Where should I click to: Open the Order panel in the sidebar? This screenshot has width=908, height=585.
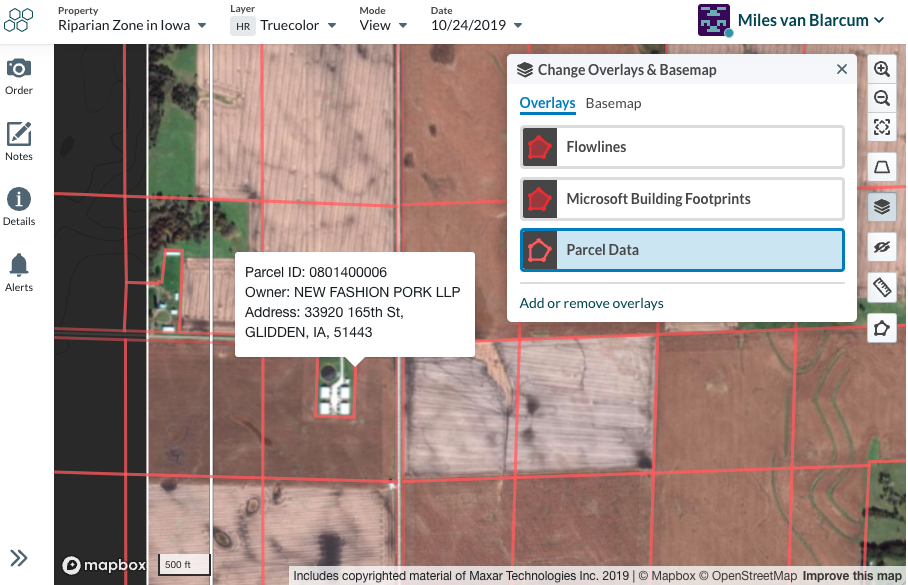point(19,75)
